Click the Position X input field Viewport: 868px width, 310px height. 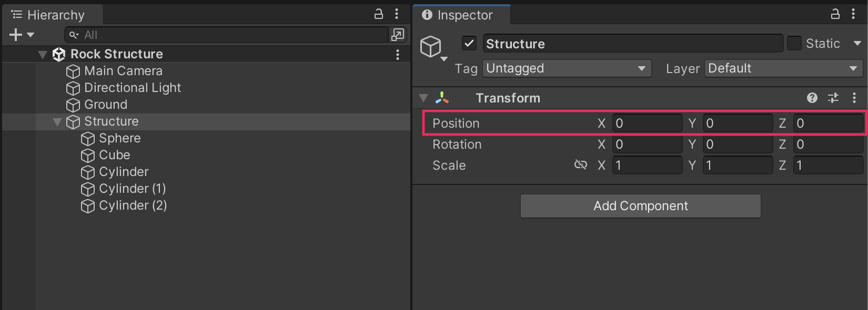point(647,123)
